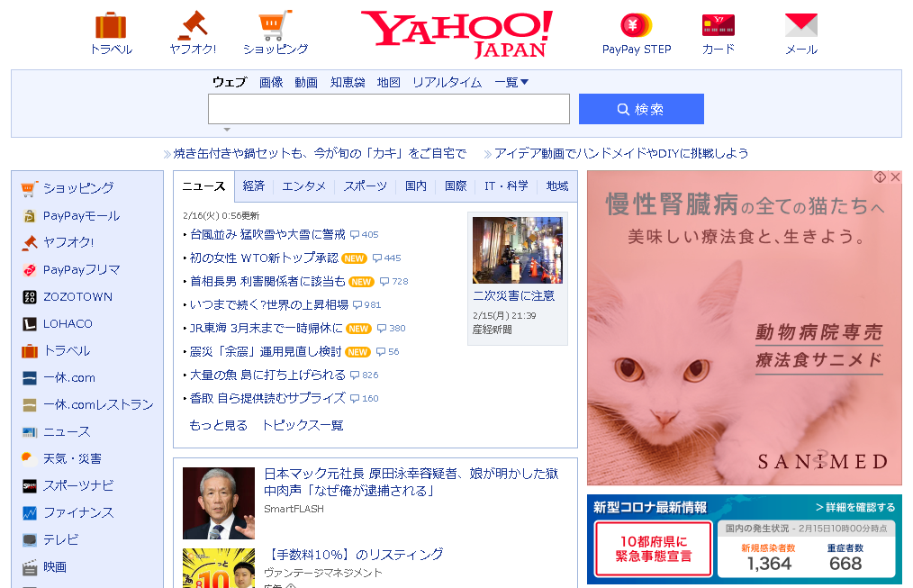Viewport: 913px width, 588px height.
Task: Expand the 一覧 search category dropdown
Action: (x=511, y=82)
